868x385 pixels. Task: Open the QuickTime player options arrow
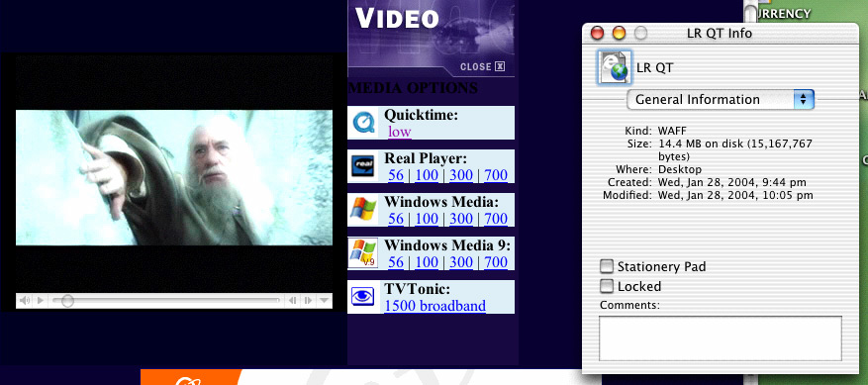point(325,301)
